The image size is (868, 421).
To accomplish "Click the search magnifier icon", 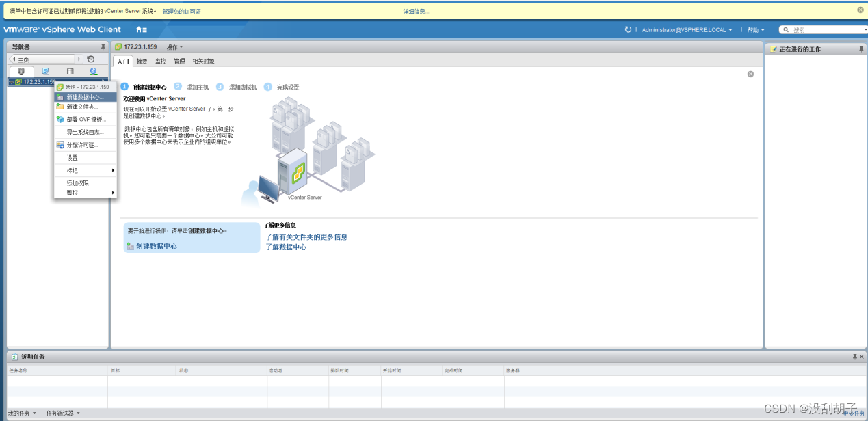I will [787, 29].
